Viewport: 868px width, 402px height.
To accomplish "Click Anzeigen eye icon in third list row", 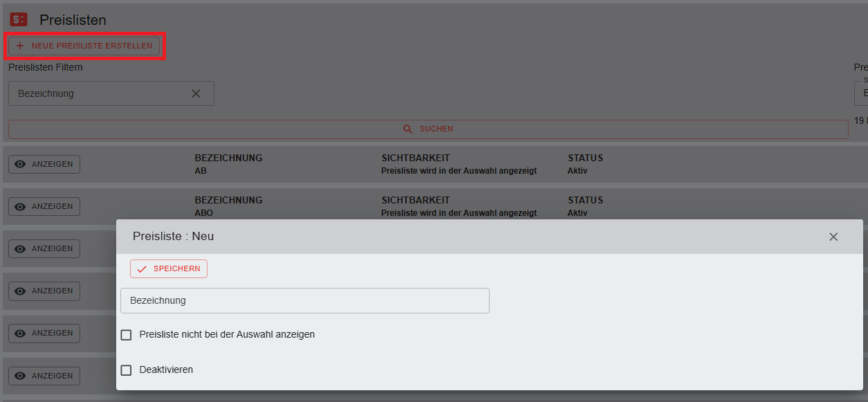I will [x=21, y=249].
